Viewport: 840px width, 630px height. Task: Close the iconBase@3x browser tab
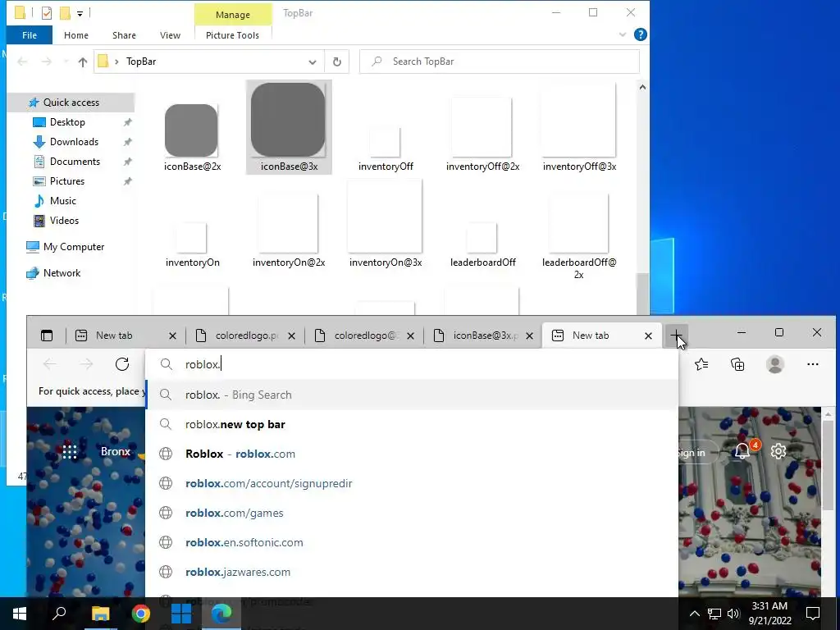(529, 336)
